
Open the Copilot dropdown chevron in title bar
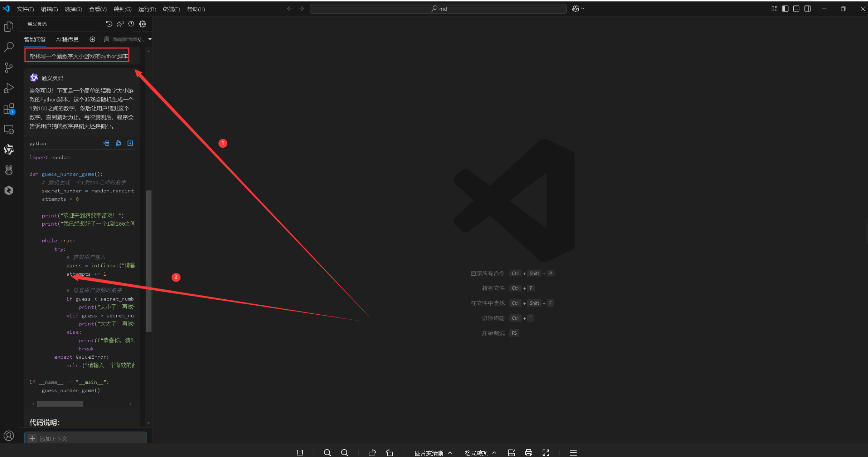(583, 9)
